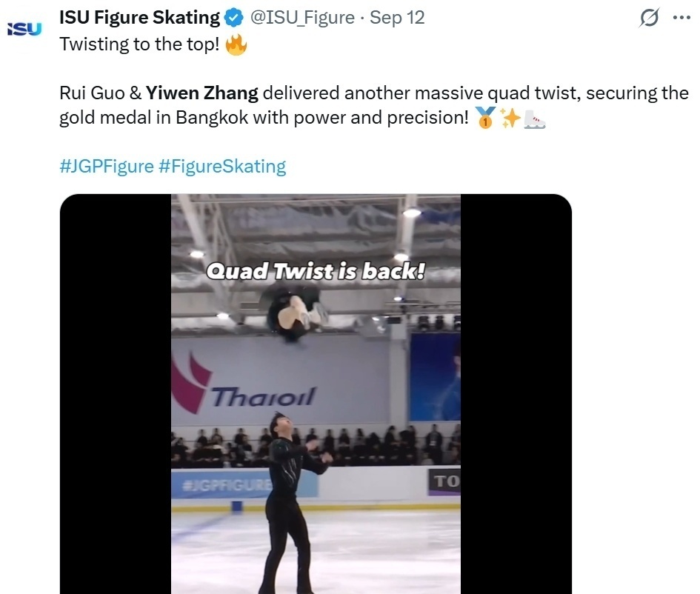Open the Grok explain-post icon

pos(648,19)
